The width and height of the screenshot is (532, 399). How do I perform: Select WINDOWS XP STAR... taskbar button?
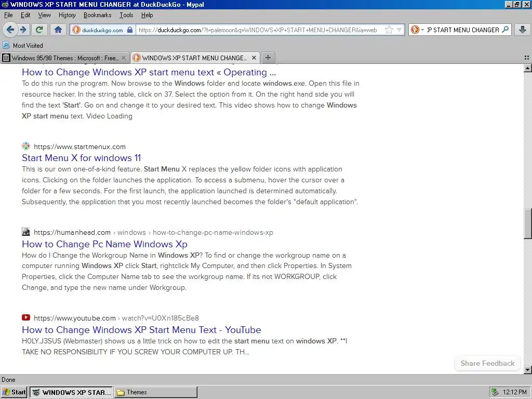(71, 392)
